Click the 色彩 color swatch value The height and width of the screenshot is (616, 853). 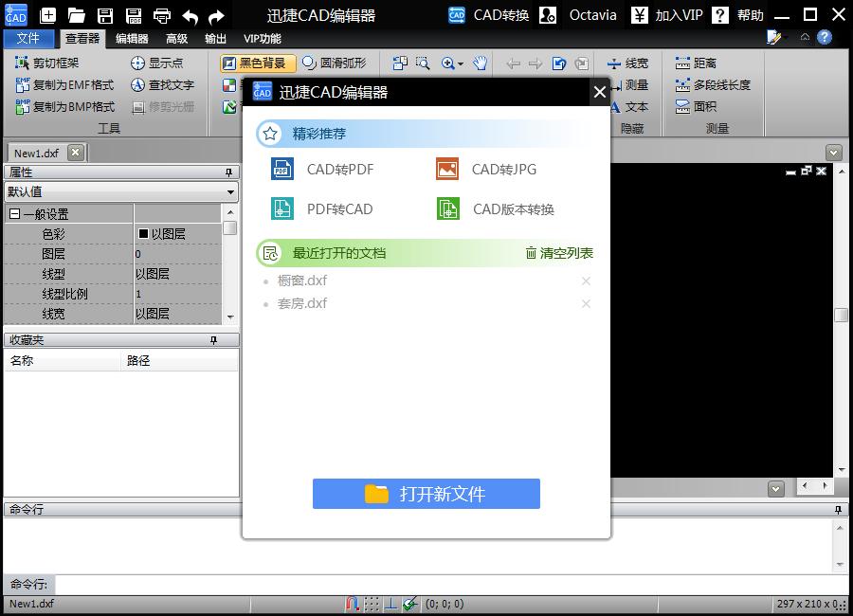coord(144,234)
